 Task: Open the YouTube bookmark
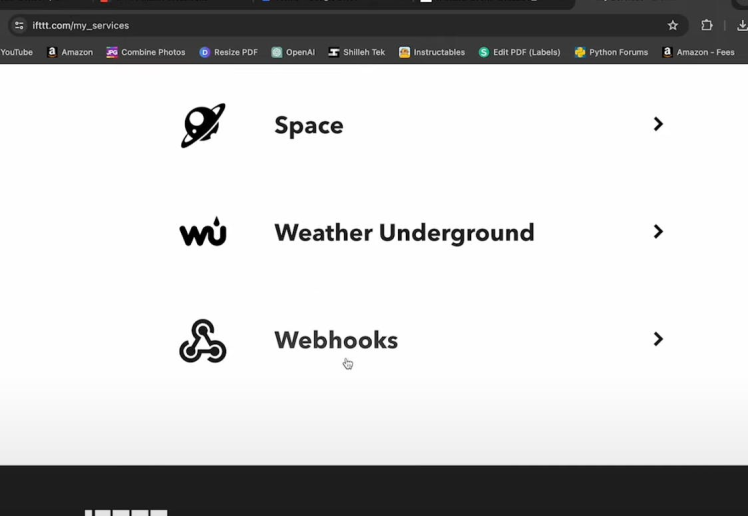coord(16,52)
